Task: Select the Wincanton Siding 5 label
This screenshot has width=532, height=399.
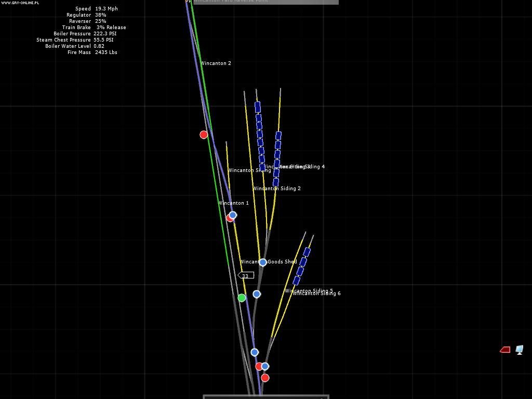Action: pyautogui.click(x=309, y=290)
